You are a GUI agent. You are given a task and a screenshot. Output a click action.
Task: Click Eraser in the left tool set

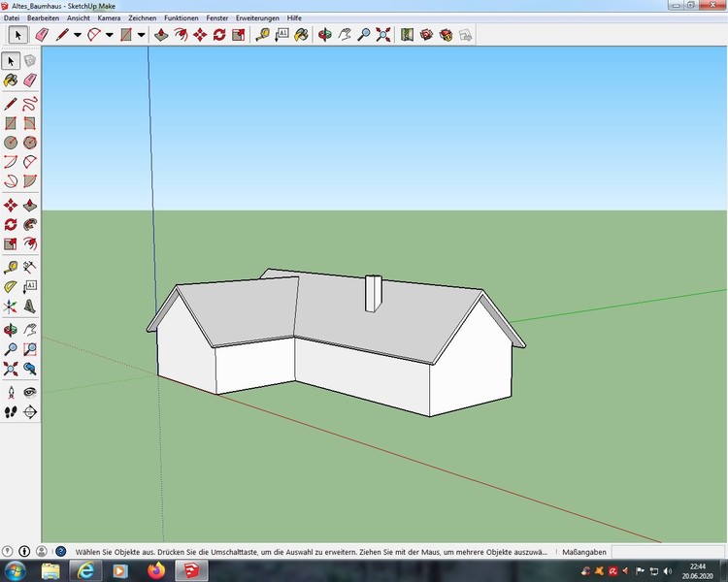pyautogui.click(x=30, y=81)
